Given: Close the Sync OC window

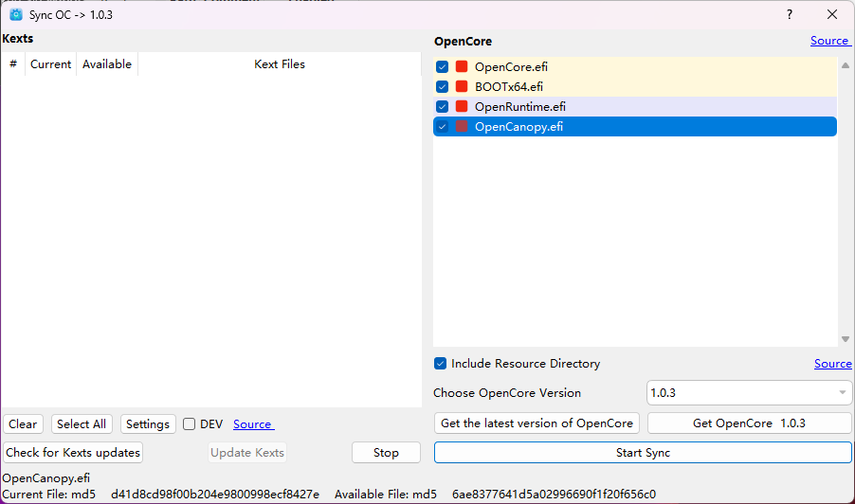Looking at the screenshot, I should coord(832,15).
